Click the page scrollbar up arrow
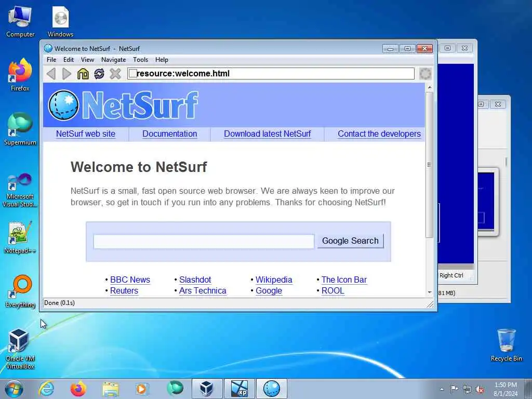The height and width of the screenshot is (399, 532). 430,87
